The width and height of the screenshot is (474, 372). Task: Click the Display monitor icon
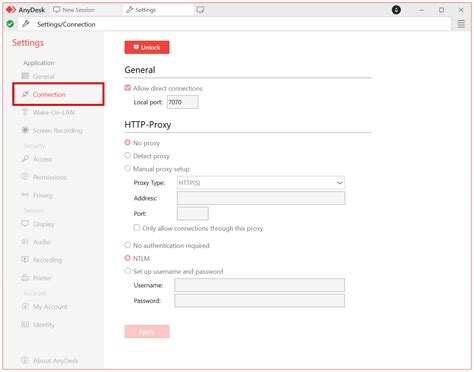click(25, 223)
